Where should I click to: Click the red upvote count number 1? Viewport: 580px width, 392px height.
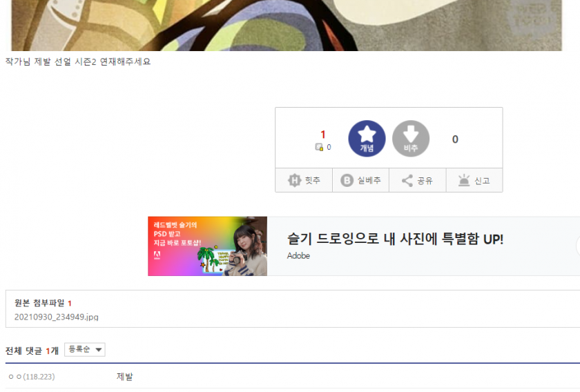(x=323, y=135)
